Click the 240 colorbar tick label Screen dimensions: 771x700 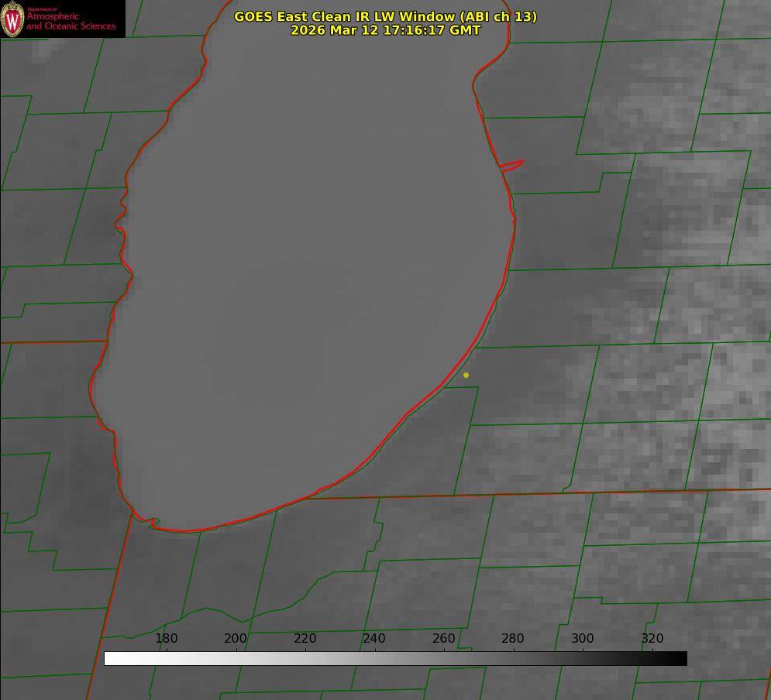(x=374, y=639)
